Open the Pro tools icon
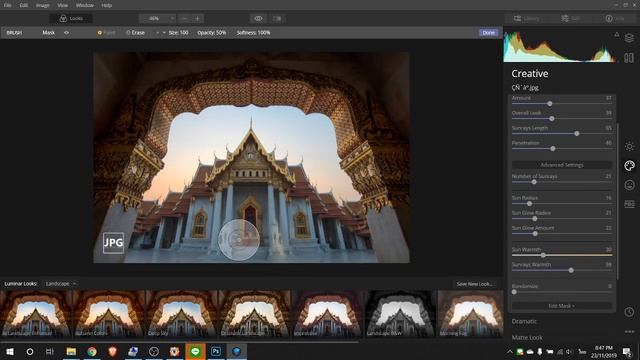The image size is (640, 360). (629, 204)
